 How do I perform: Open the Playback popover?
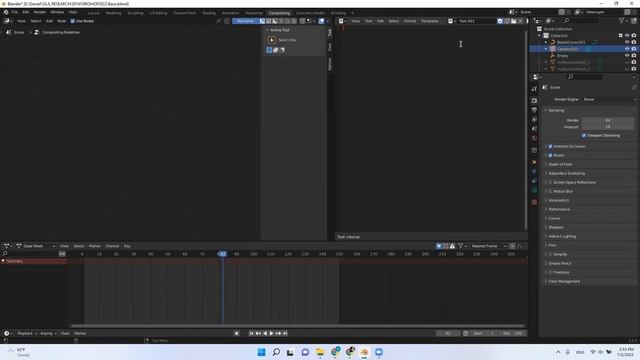tap(27, 333)
